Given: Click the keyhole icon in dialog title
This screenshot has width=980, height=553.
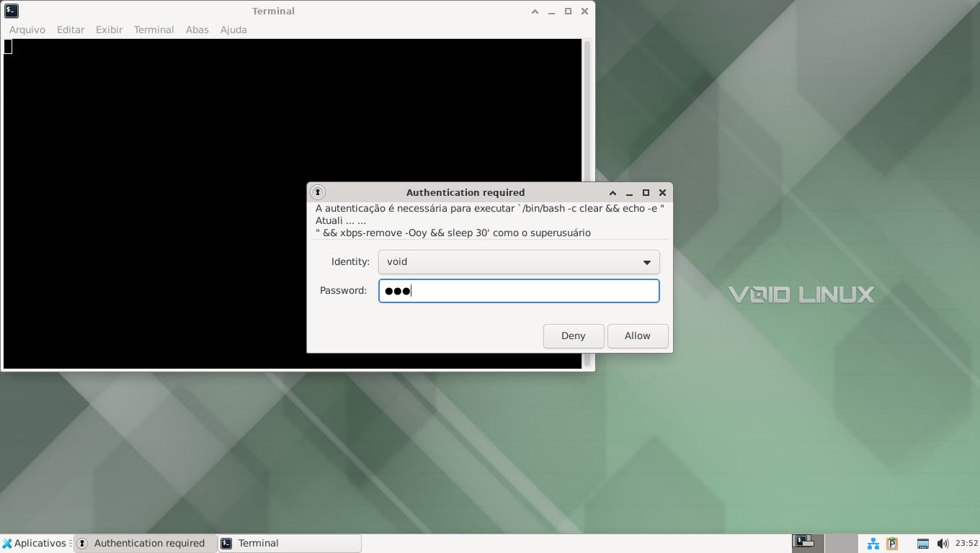Looking at the screenshot, I should [x=317, y=192].
